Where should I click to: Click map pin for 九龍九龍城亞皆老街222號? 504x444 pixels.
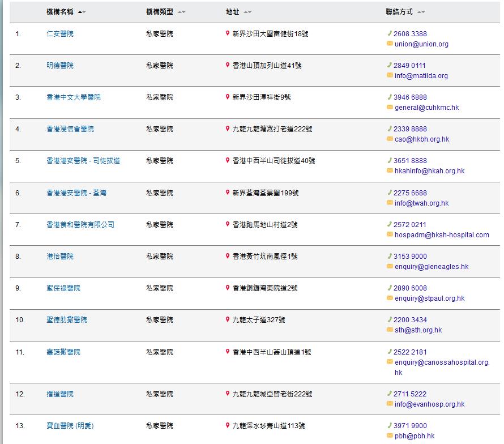(228, 394)
